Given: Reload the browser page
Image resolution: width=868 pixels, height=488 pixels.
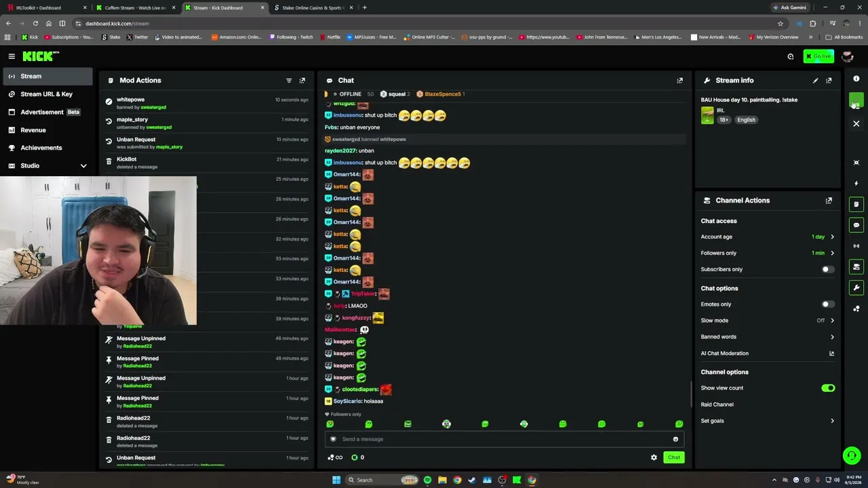Looking at the screenshot, I should click(35, 23).
